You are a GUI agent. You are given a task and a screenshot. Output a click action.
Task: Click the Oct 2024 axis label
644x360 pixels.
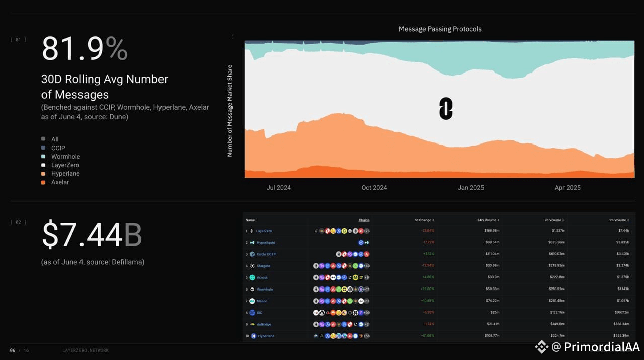(374, 187)
